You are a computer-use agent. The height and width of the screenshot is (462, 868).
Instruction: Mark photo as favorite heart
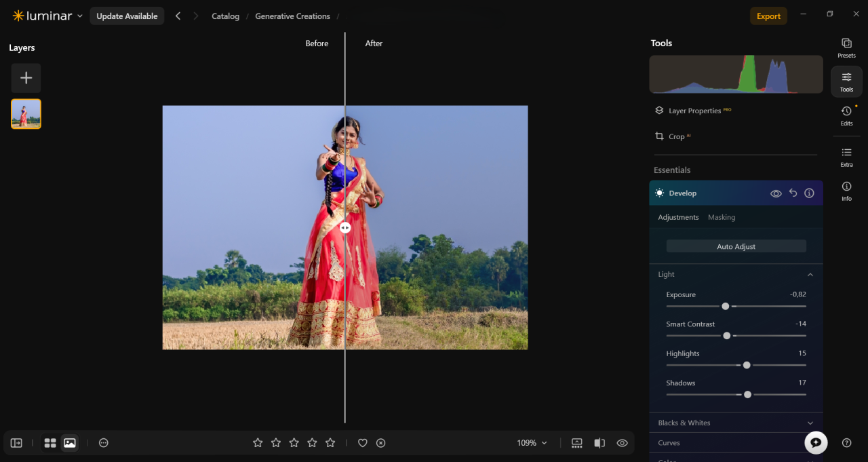tap(363, 443)
